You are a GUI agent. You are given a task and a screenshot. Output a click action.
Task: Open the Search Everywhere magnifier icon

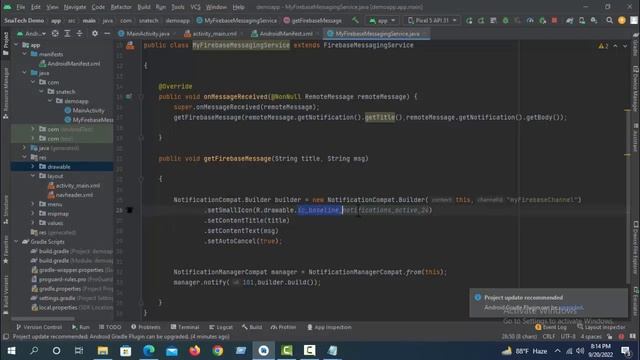(609, 20)
